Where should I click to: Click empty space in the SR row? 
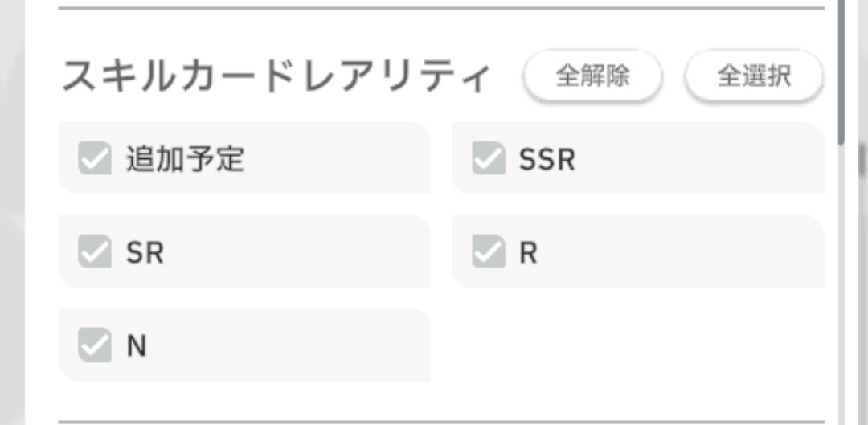tap(305, 252)
